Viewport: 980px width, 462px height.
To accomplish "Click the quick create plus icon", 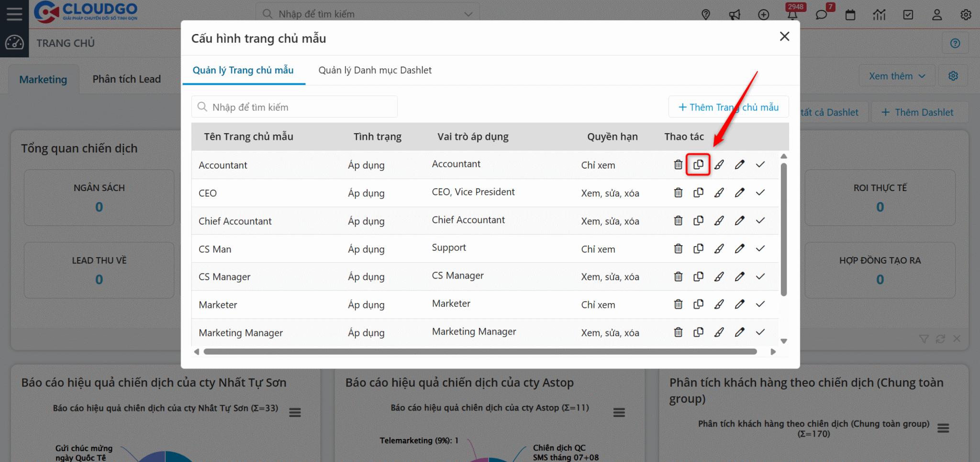I will pyautogui.click(x=764, y=15).
